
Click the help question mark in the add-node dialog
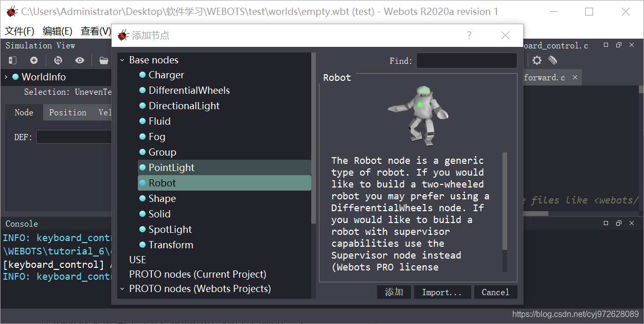pyautogui.click(x=469, y=35)
